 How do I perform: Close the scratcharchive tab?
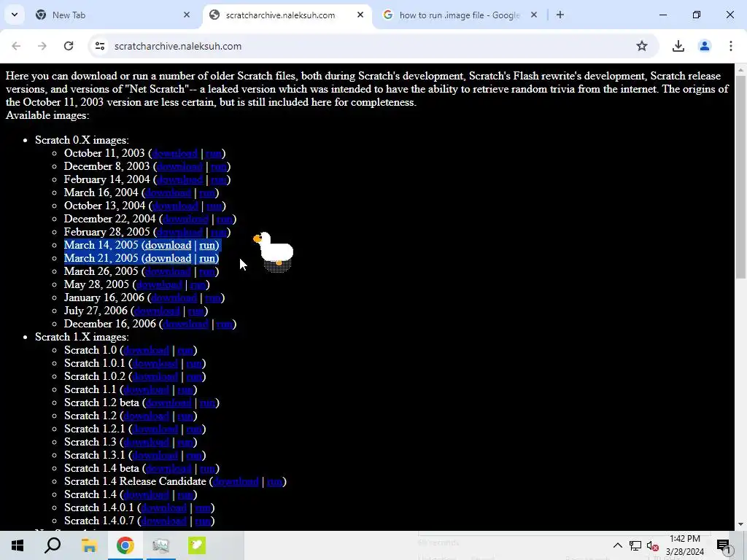tap(360, 15)
